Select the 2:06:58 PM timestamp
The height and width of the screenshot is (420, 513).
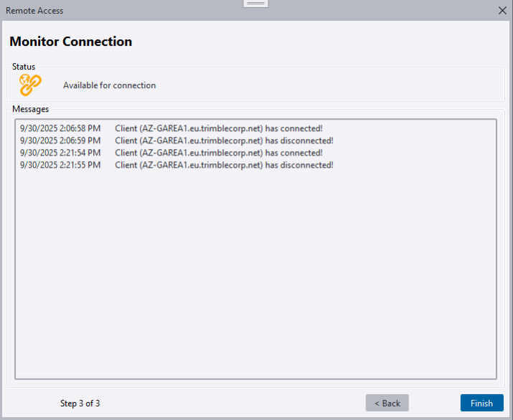pyautogui.click(x=60, y=128)
